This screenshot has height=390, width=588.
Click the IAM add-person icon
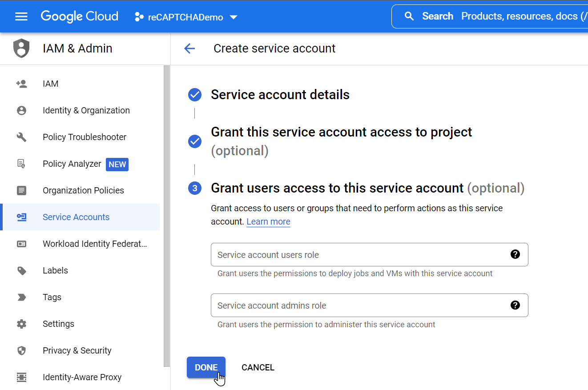coord(21,84)
